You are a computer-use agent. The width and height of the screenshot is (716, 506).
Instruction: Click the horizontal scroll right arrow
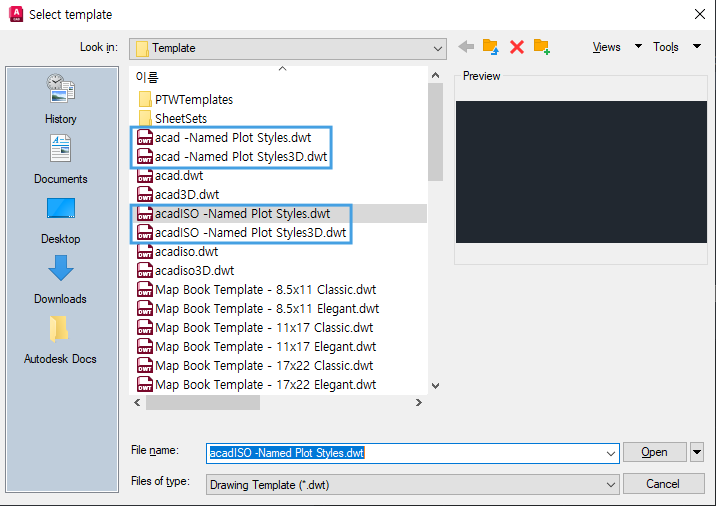418,402
